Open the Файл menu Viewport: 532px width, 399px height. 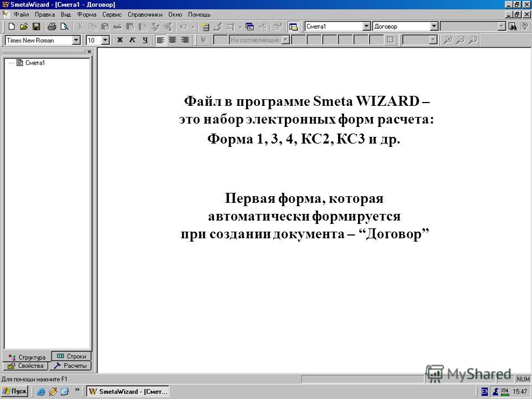(x=21, y=14)
